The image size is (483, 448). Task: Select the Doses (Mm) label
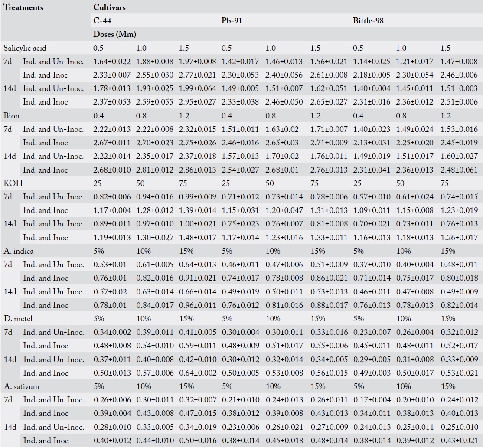(x=114, y=34)
